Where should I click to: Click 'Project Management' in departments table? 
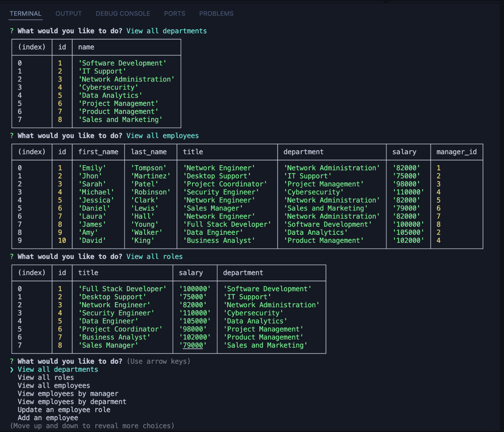[x=118, y=103]
